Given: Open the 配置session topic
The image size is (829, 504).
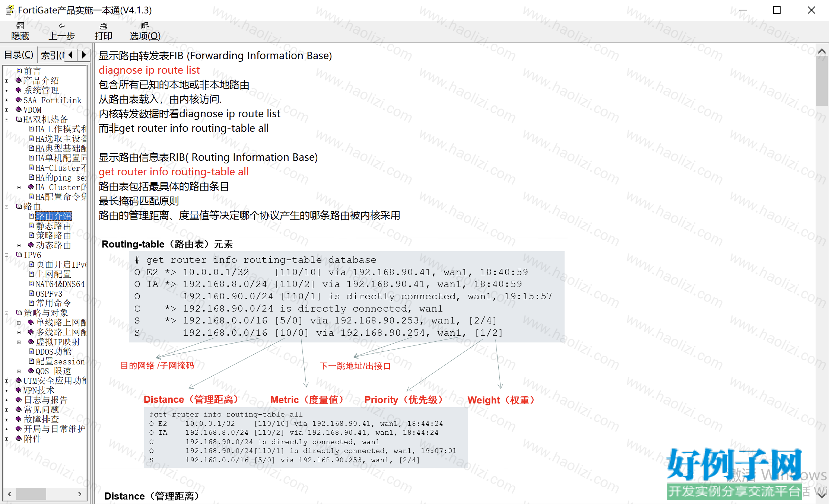Looking at the screenshot, I should point(60,361).
